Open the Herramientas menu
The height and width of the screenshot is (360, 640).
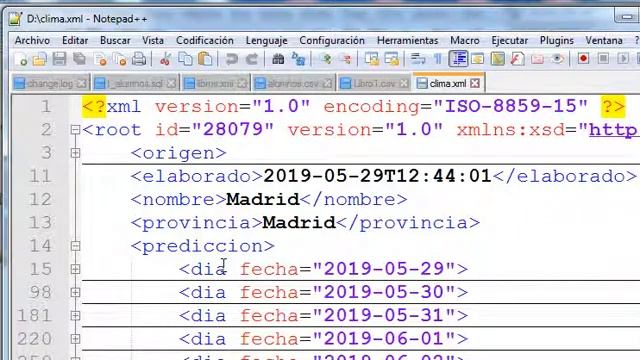click(407, 40)
